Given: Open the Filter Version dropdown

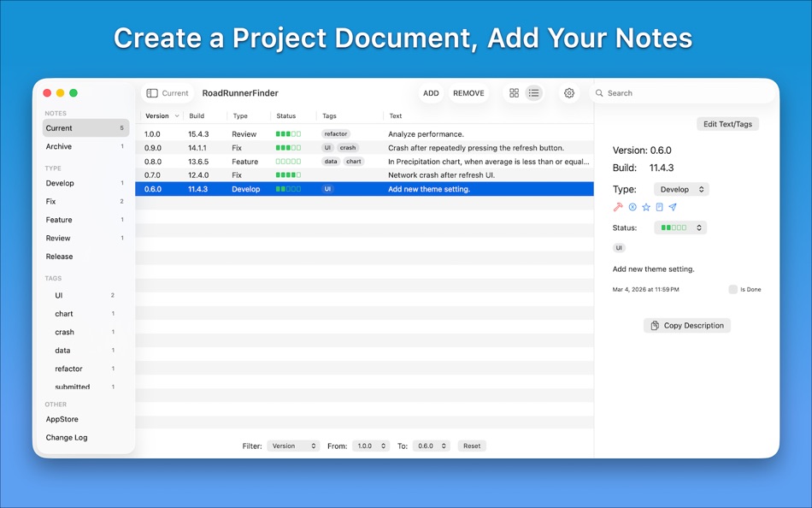Looking at the screenshot, I should [x=294, y=445].
